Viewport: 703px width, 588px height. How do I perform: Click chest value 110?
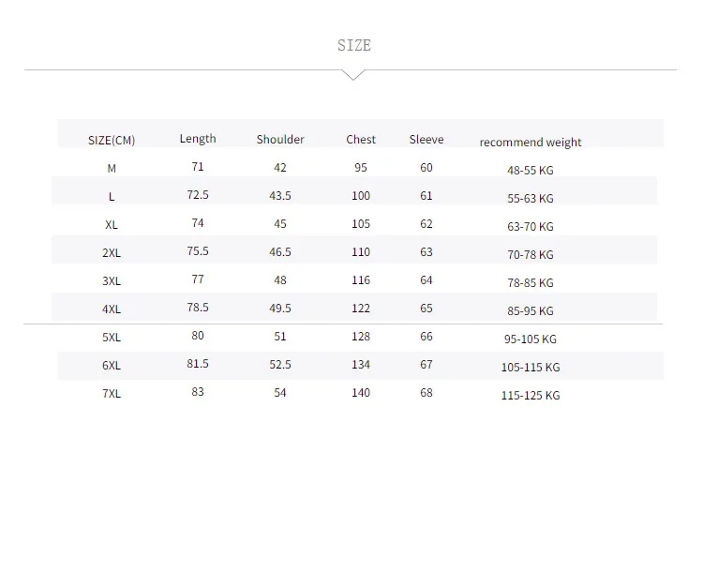361,252
